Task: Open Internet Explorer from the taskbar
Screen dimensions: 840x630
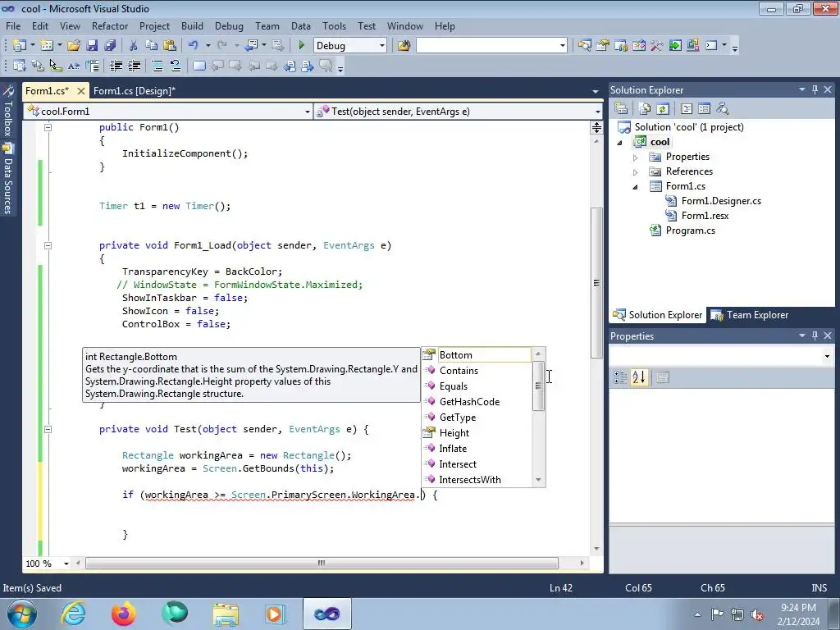Action: (x=73, y=614)
